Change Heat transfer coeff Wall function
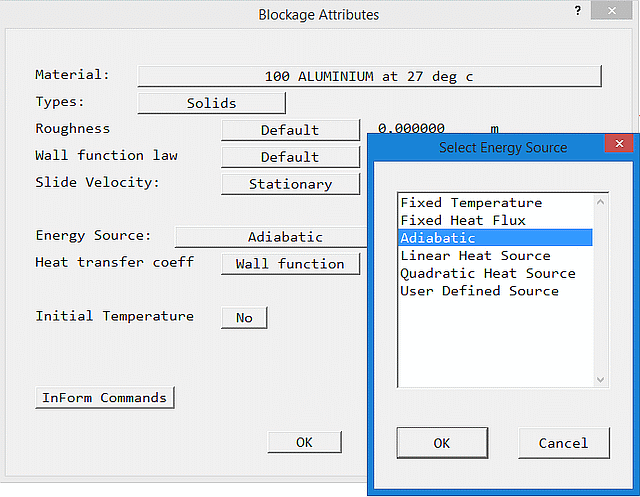This screenshot has width=640, height=497. tap(290, 264)
